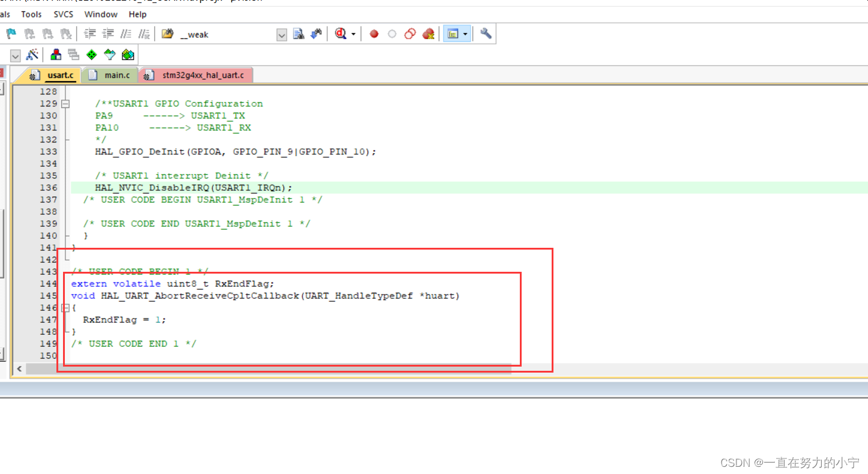Toggle a bookmark on the current line
Image resolution: width=868 pixels, height=474 pixels.
[11, 34]
